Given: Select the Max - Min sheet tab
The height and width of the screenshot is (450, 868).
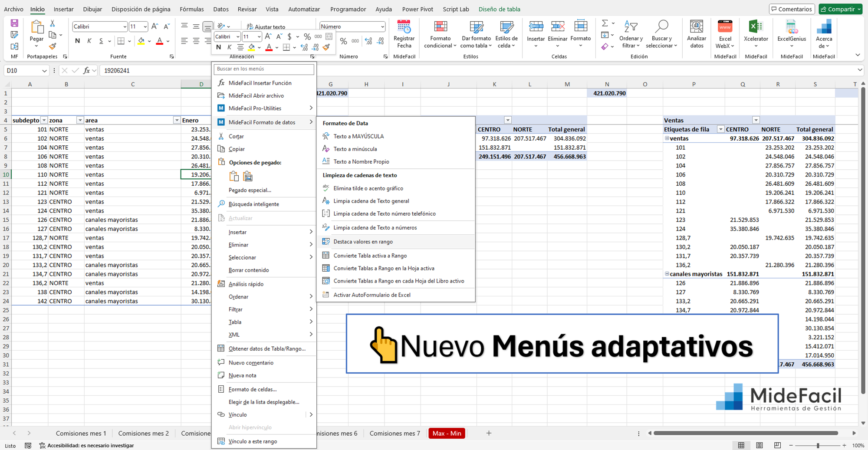Looking at the screenshot, I should pos(447,433).
